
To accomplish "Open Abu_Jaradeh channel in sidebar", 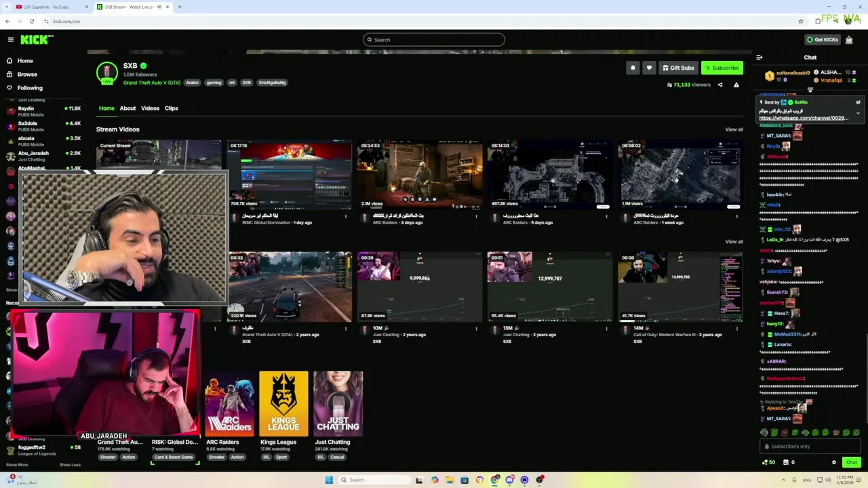I will click(43, 155).
